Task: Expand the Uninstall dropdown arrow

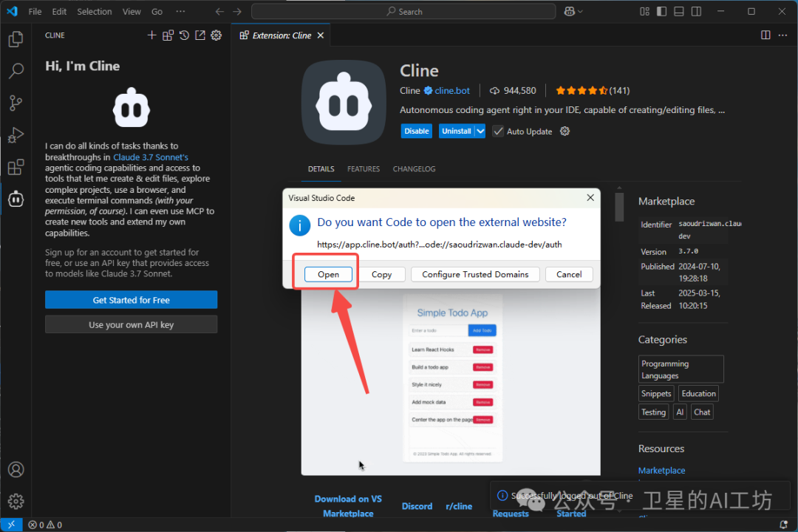Action: 480,131
